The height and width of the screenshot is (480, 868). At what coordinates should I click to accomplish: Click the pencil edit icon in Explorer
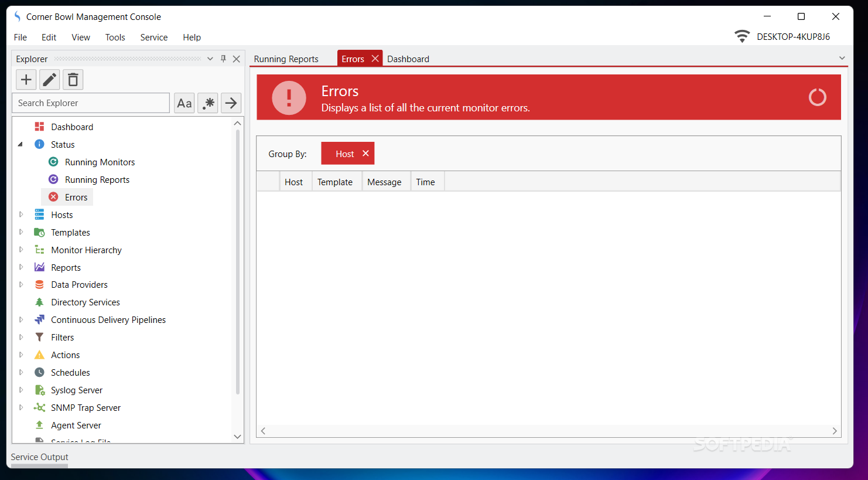click(x=50, y=80)
